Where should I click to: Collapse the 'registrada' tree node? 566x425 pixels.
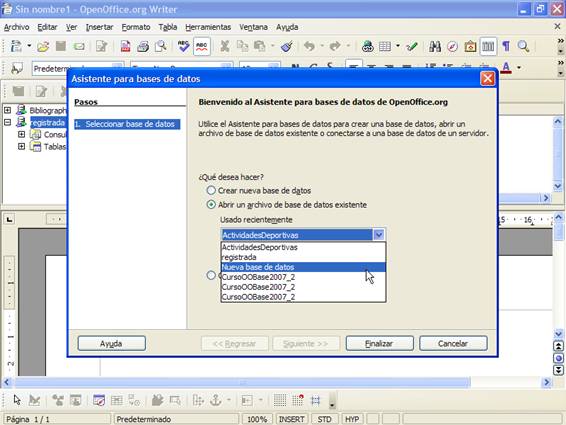point(8,122)
